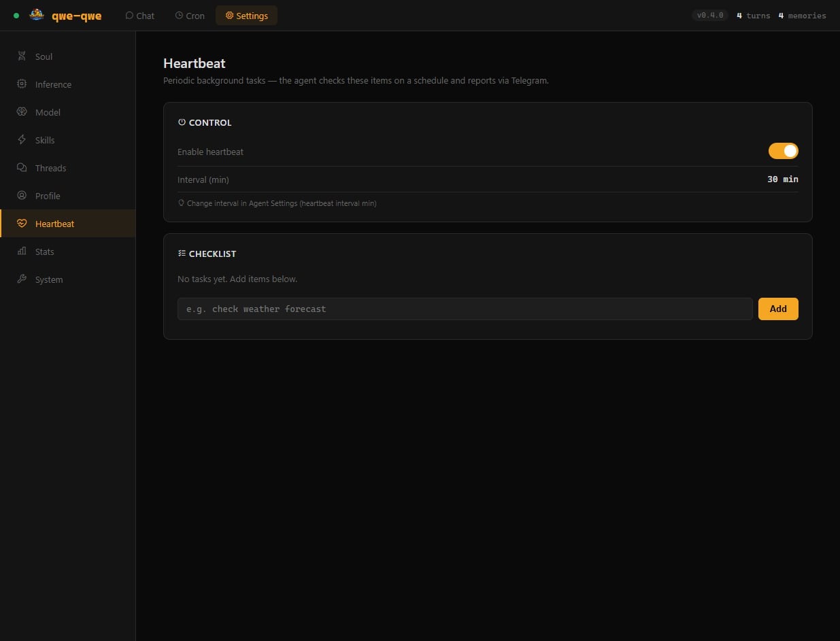Viewport: 840px width, 641px height.
Task: Go to Inference settings
Action: point(68,84)
